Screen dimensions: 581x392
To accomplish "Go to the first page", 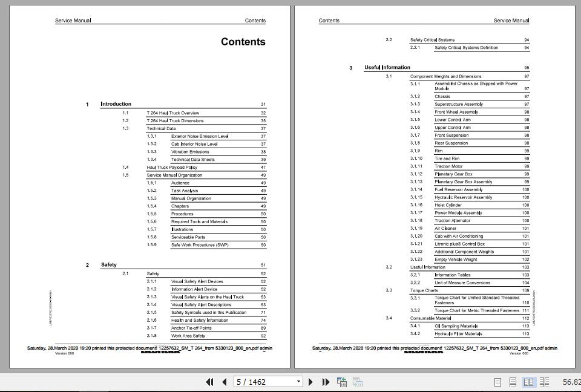I will [209, 382].
